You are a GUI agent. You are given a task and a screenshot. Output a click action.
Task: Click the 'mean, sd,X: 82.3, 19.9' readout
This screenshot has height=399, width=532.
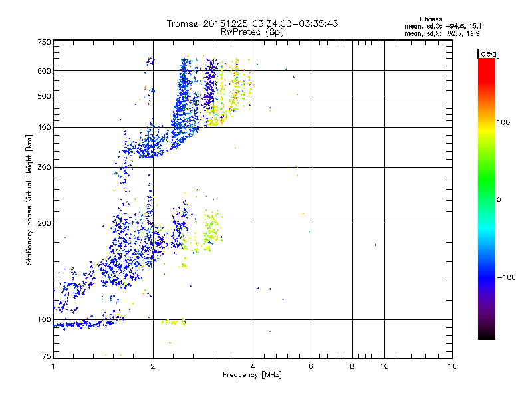point(442,33)
